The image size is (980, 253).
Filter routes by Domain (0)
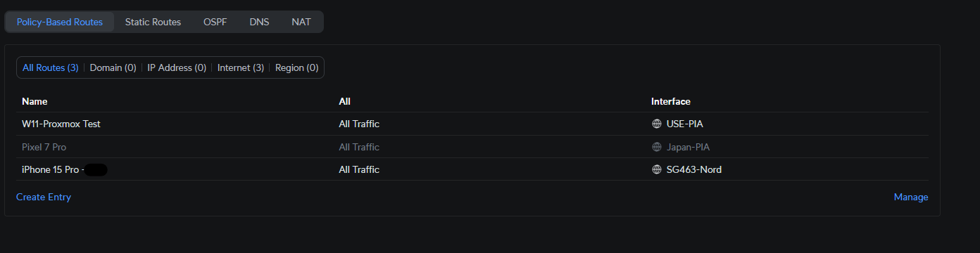click(113, 68)
